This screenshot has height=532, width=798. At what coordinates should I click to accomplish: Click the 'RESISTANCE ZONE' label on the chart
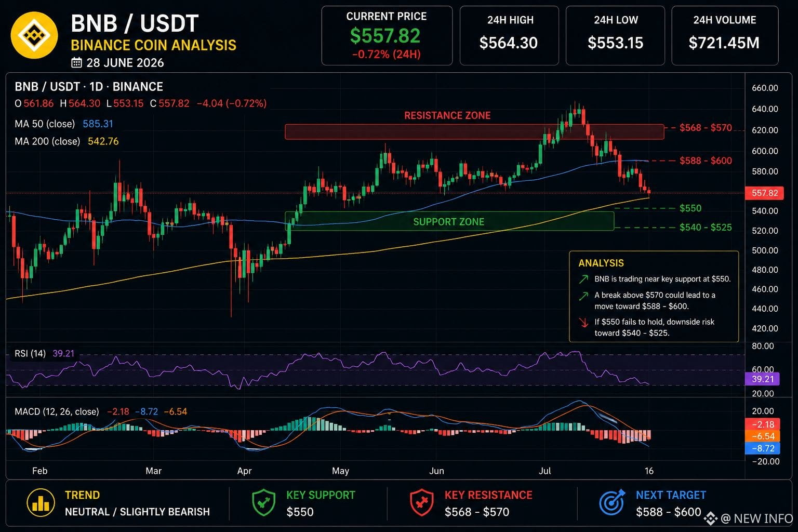click(447, 115)
